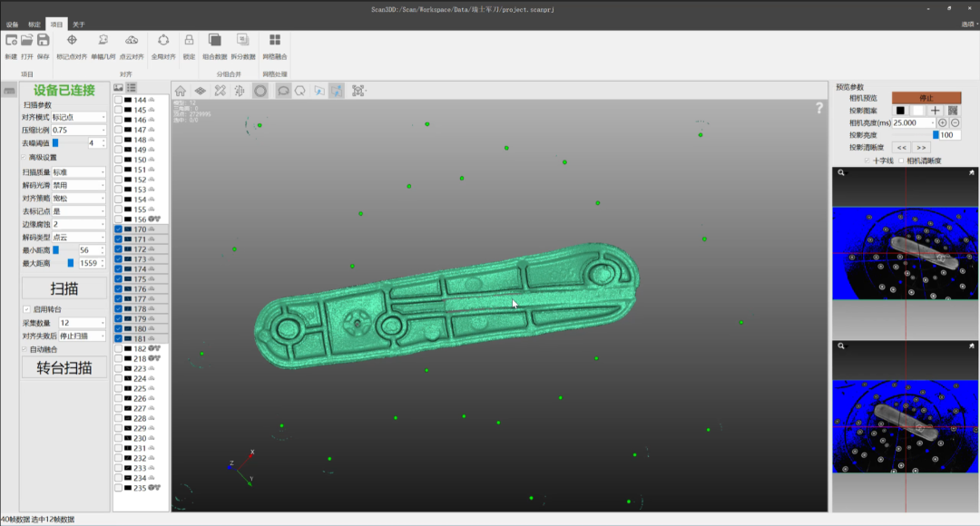
Task: Click 拆分数据 split data icon
Action: 243,40
